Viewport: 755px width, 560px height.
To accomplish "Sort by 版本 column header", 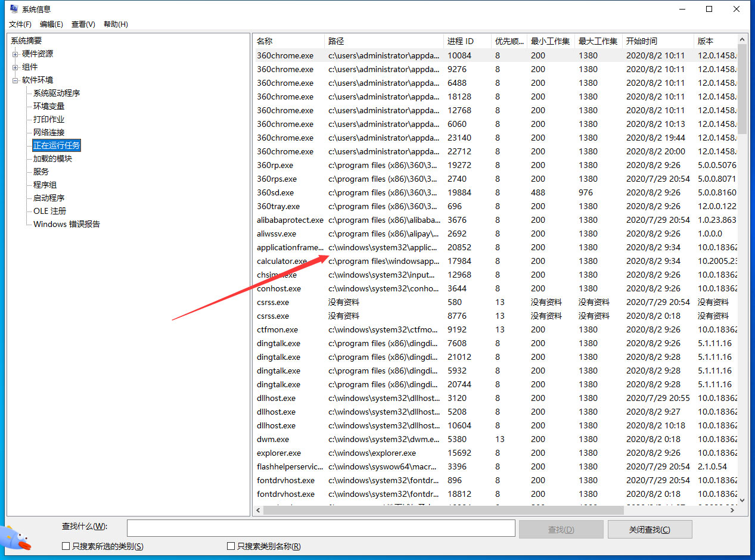I will pyautogui.click(x=716, y=41).
